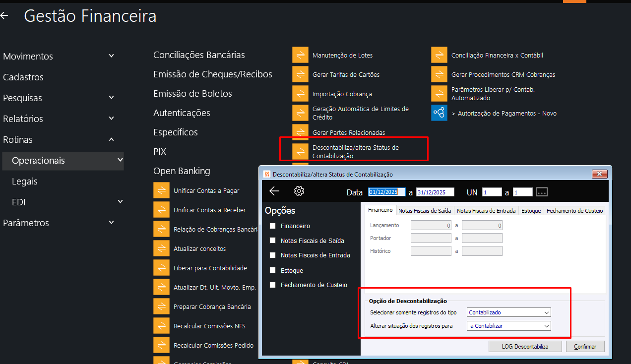
Task: Open Open Banking category
Action: pos(182,171)
